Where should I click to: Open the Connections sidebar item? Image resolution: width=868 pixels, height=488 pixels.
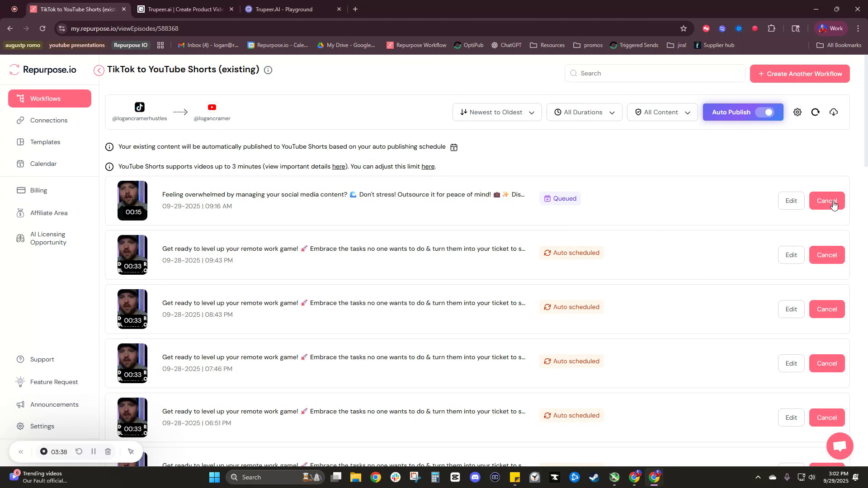tap(48, 120)
